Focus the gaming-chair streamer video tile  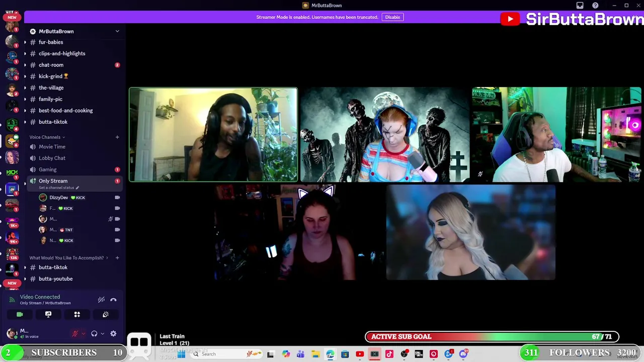click(556, 134)
